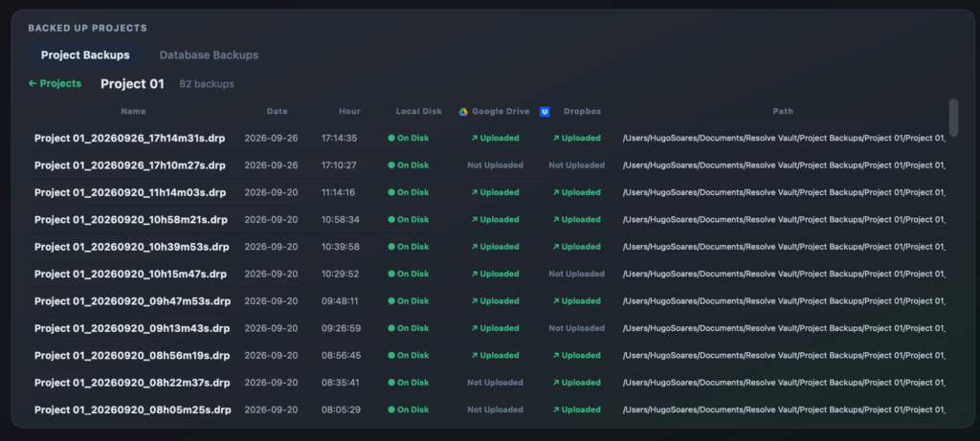Screen dimensions: 980x441
Task: Click the Dropbox logo icon in header
Action: click(545, 112)
